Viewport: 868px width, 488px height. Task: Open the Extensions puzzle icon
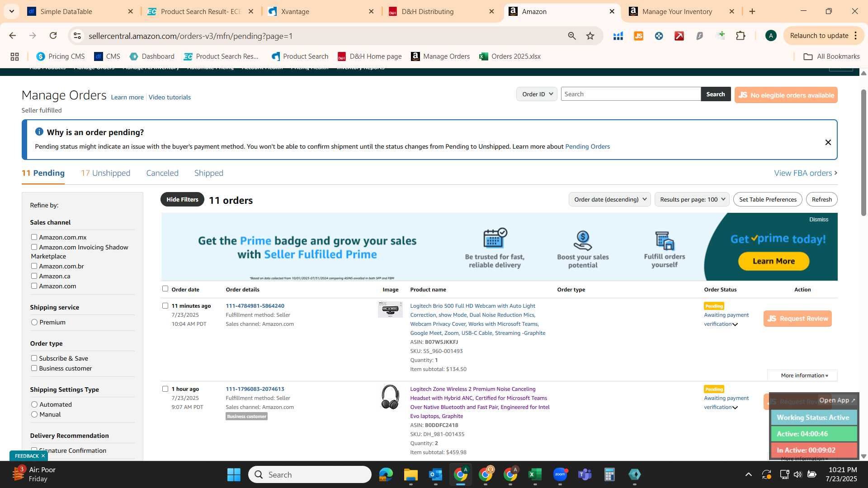tap(741, 36)
